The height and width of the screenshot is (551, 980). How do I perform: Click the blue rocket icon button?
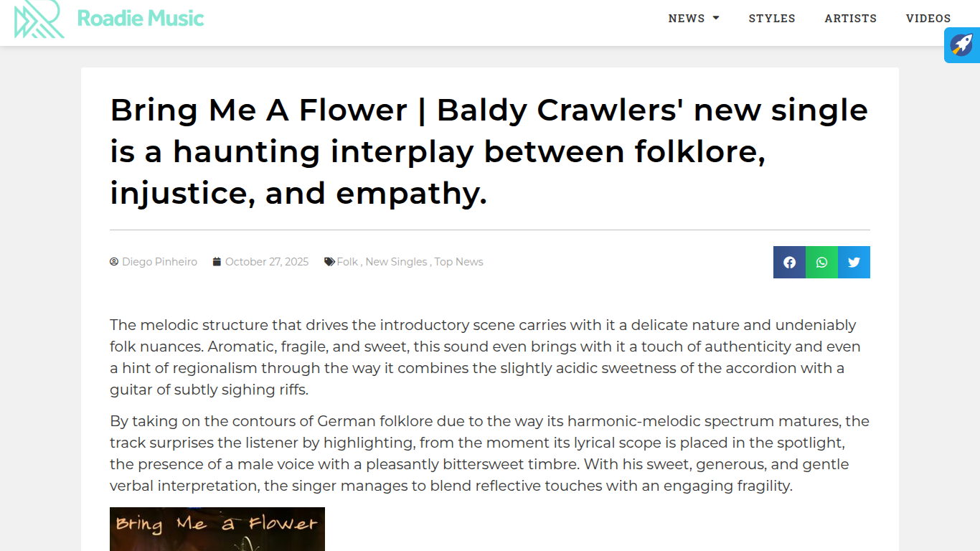pos(961,44)
